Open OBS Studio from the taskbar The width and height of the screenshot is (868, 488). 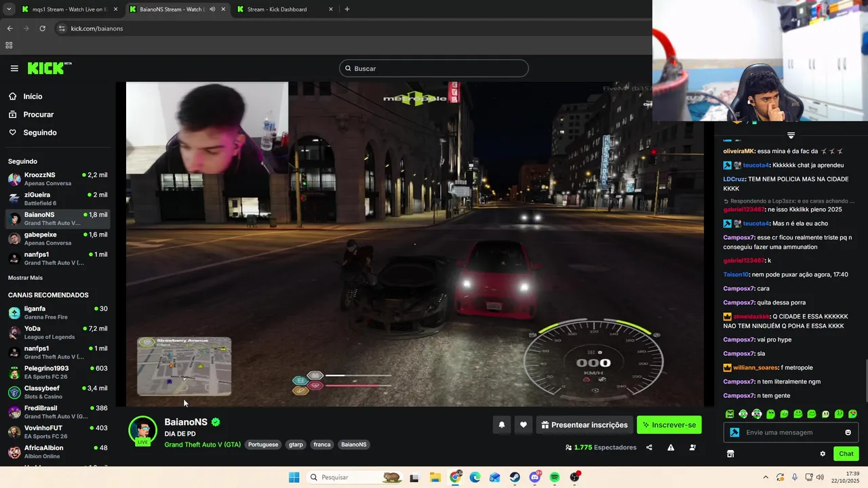[575, 477]
